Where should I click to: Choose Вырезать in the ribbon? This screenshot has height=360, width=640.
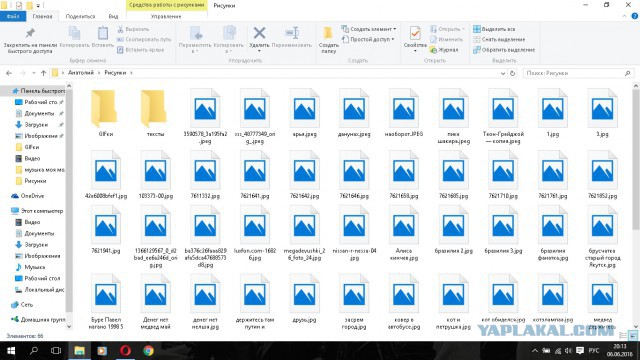[133, 29]
